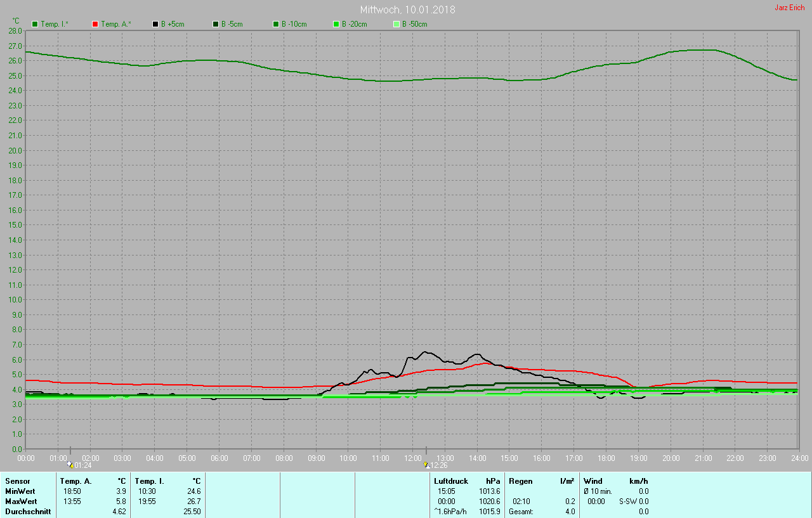The image size is (812, 518).
Task: Click the bright green B -20cm swatch
Action: [336, 24]
